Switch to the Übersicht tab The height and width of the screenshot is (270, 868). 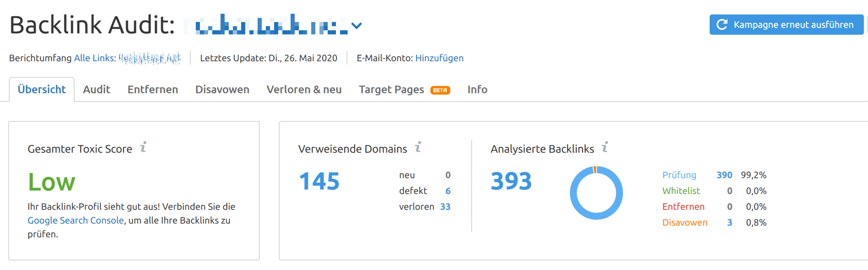point(42,89)
